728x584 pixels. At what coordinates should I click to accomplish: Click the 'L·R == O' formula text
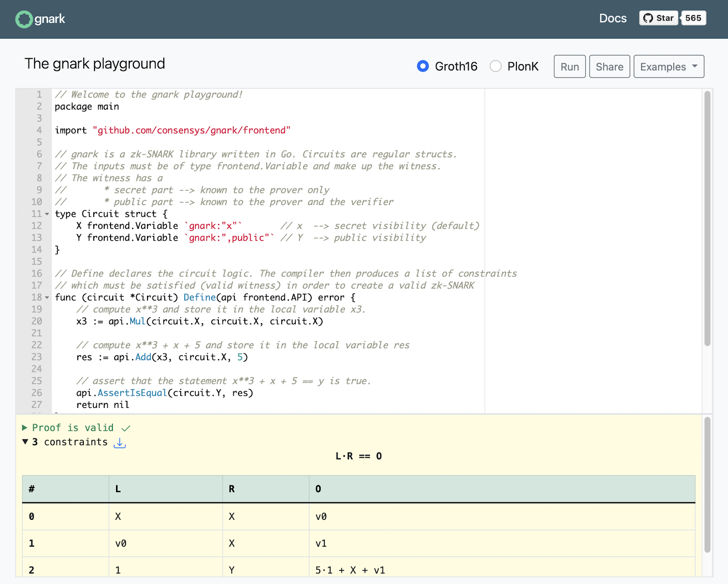359,456
